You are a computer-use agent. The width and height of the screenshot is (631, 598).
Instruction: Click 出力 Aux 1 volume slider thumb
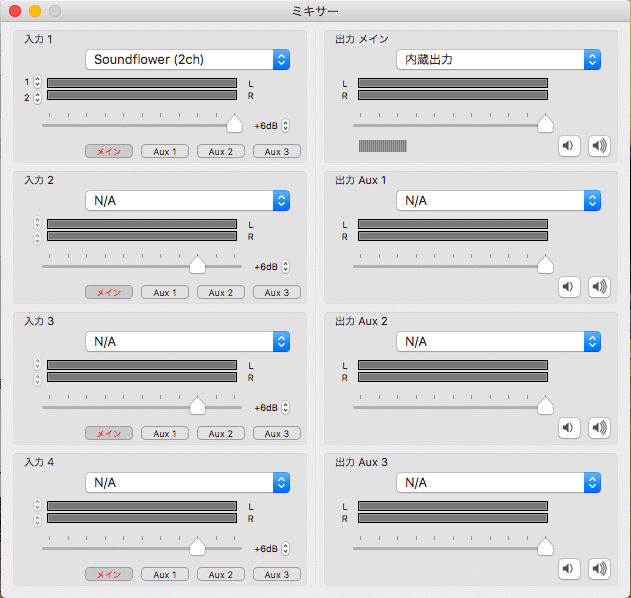tap(545, 264)
